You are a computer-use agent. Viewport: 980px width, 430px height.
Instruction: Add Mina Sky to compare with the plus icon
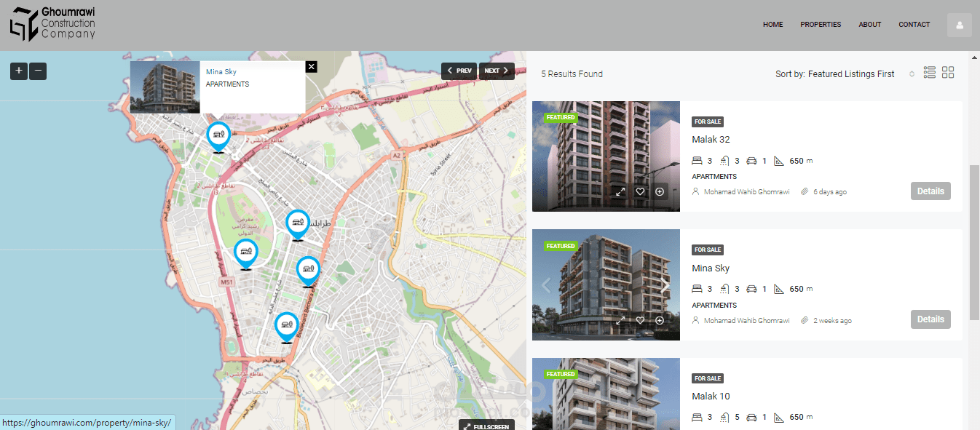[x=660, y=320]
